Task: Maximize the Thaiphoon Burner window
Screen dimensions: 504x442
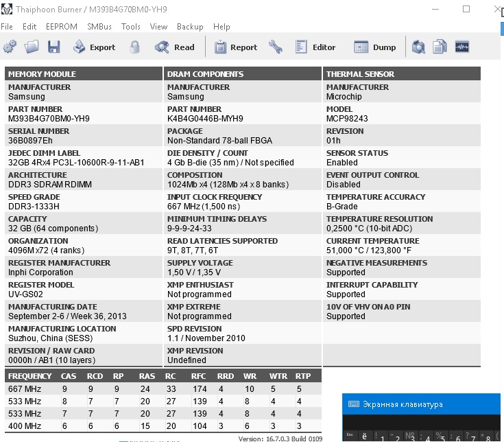Action: tap(466, 9)
